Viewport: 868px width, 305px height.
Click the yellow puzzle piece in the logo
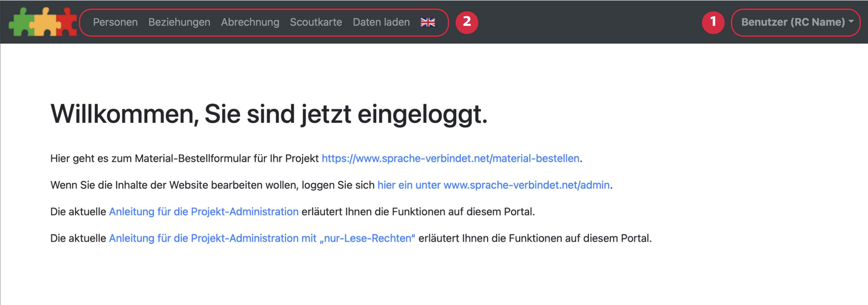coord(44,23)
